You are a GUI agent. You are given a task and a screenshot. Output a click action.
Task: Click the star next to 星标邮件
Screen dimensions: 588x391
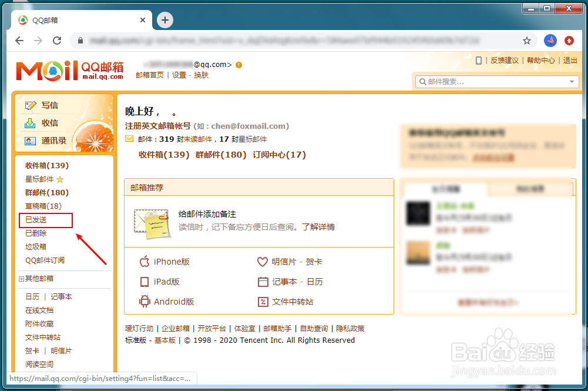[60, 179]
